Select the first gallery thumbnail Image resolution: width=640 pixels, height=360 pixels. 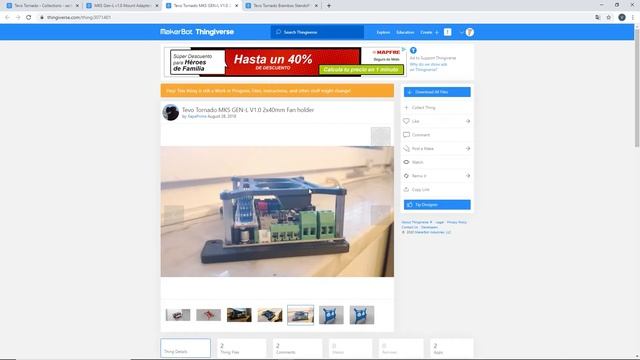[x=178, y=315]
